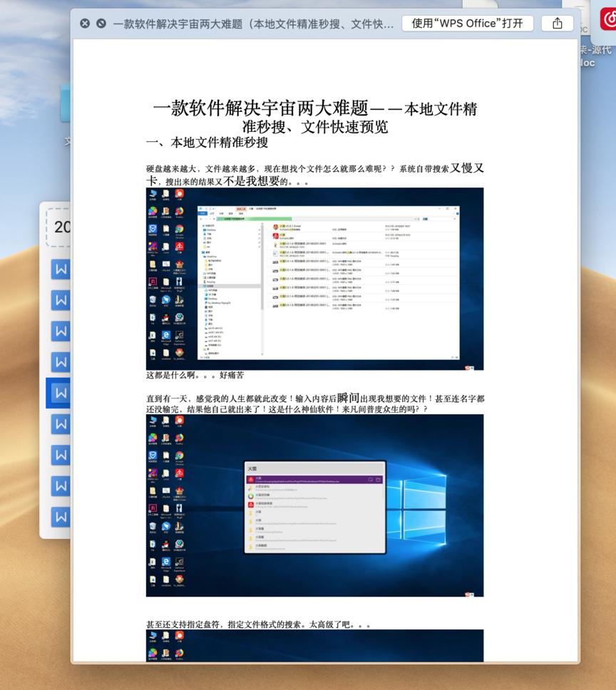
Task: Click the document title text in the preview title bar
Action: click(253, 23)
